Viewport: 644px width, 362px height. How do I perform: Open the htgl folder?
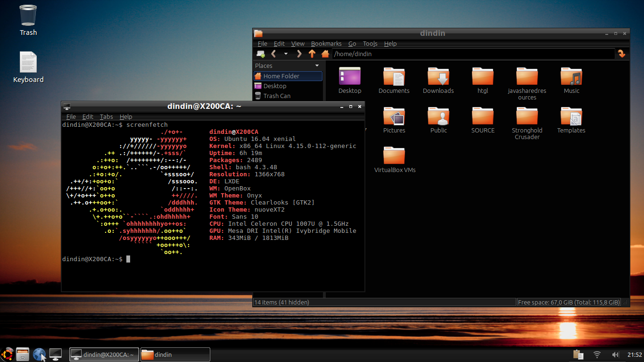483,81
